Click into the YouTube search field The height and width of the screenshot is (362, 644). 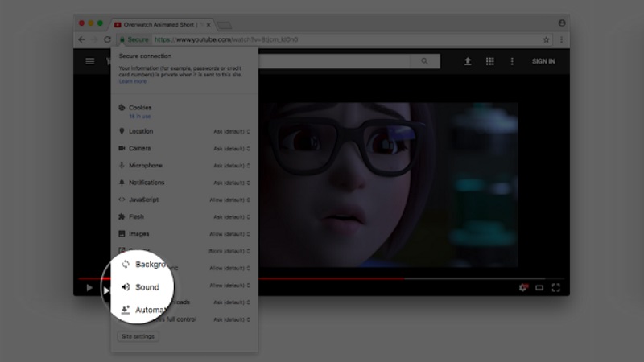pos(334,61)
